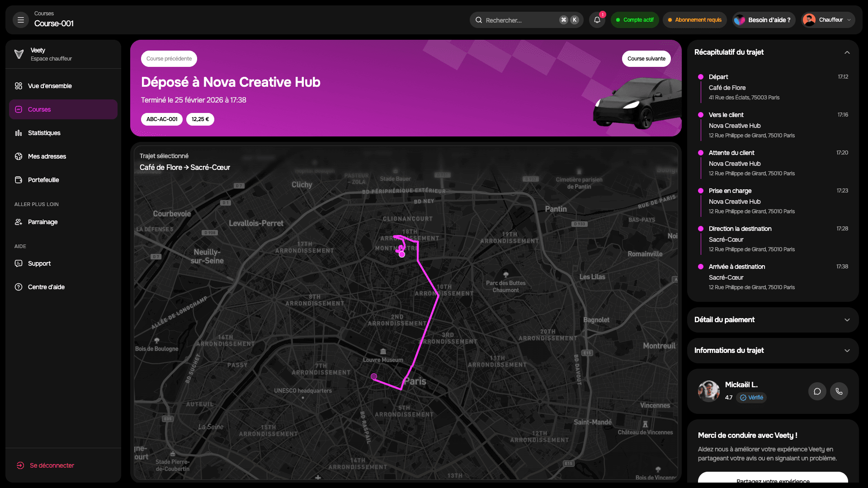Click the Statistiques chart icon
868x488 pixels.
(x=19, y=133)
